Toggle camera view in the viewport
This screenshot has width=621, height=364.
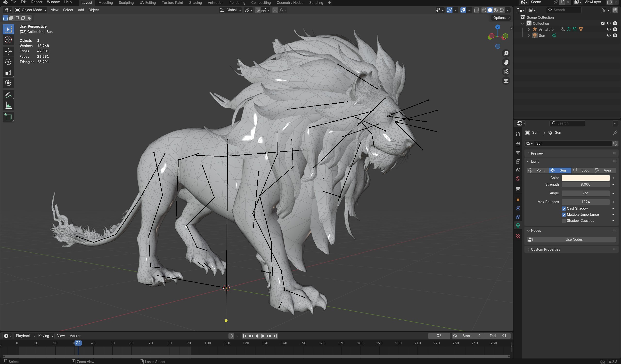point(506,72)
